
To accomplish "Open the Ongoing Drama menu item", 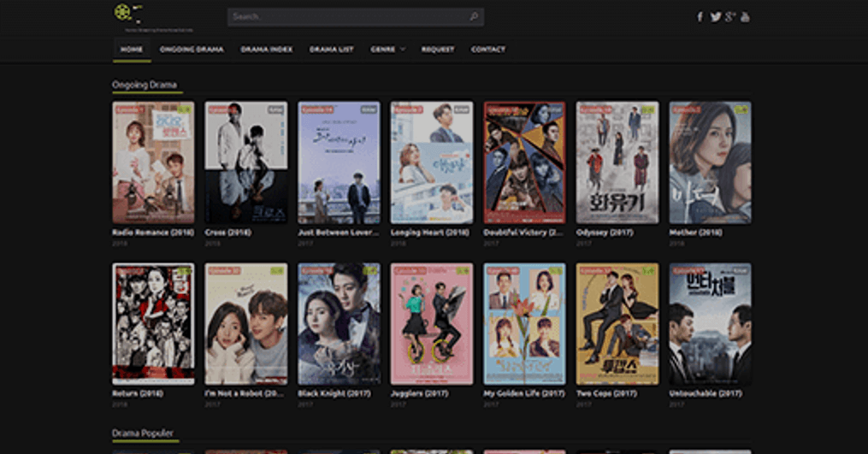I will click(192, 50).
